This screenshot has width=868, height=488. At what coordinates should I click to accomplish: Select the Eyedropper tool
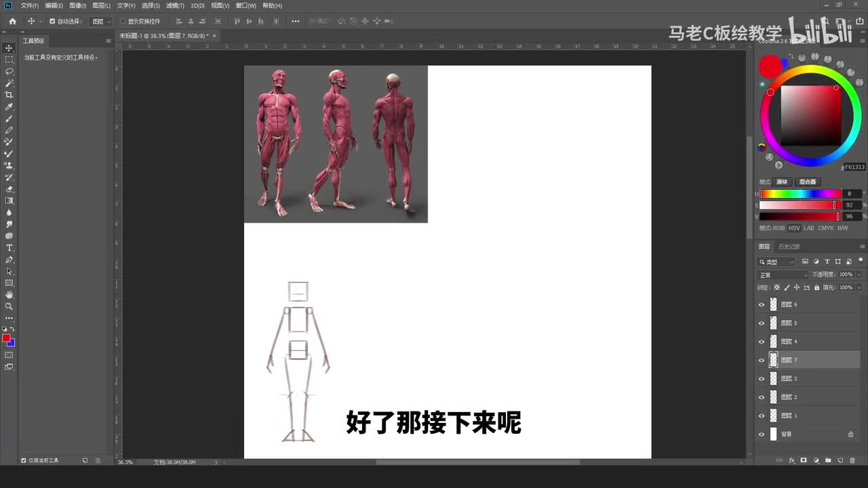pos(9,106)
